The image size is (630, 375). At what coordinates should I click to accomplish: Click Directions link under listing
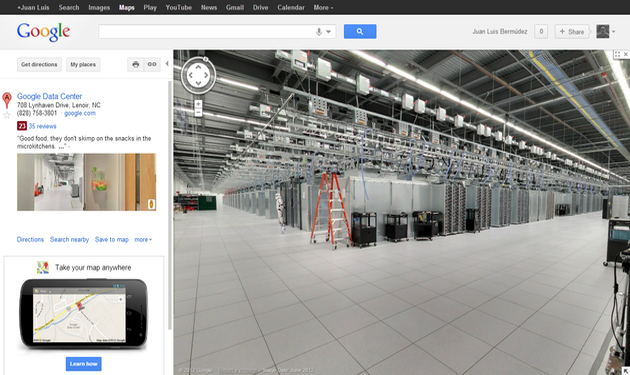point(30,240)
